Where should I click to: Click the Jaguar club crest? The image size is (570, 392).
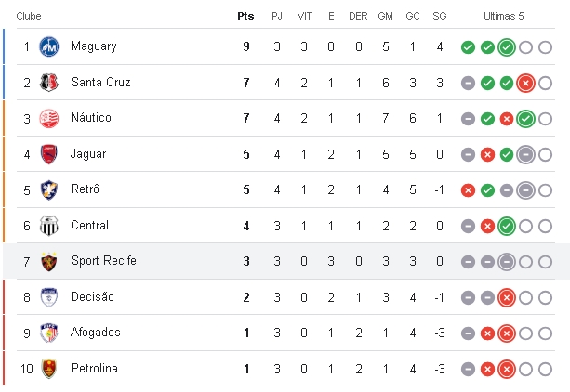pyautogui.click(x=49, y=154)
